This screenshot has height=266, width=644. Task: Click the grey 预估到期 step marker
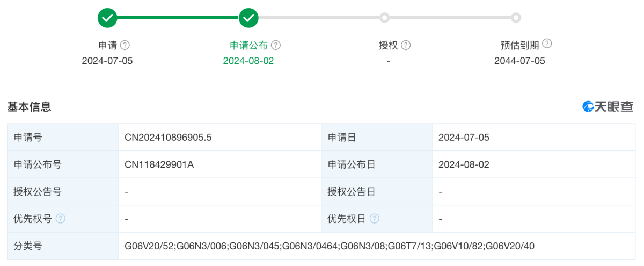(516, 18)
